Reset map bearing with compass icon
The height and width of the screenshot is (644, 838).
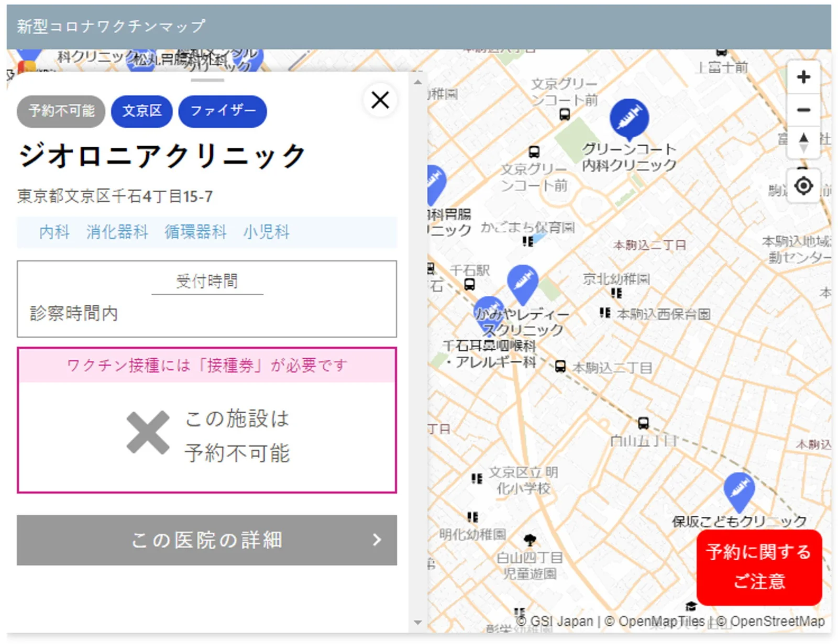pos(803,142)
